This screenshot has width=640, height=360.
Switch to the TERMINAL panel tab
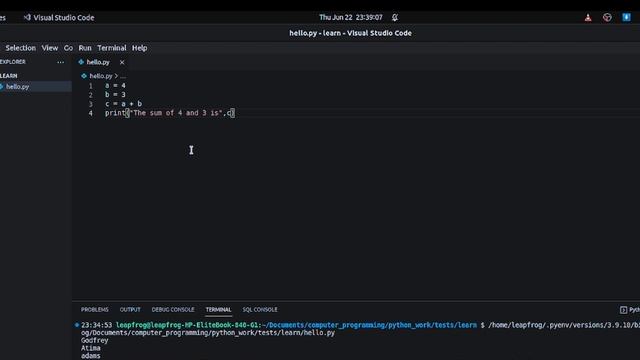tap(218, 310)
